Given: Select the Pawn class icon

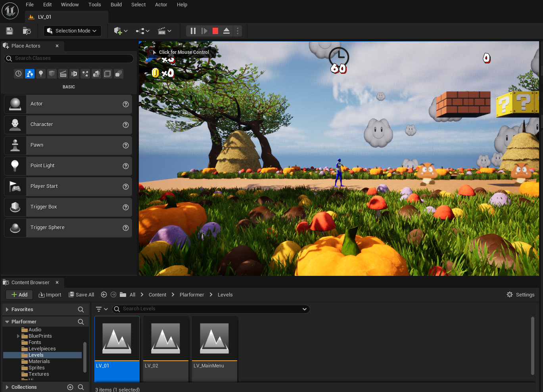Looking at the screenshot, I should click(15, 145).
